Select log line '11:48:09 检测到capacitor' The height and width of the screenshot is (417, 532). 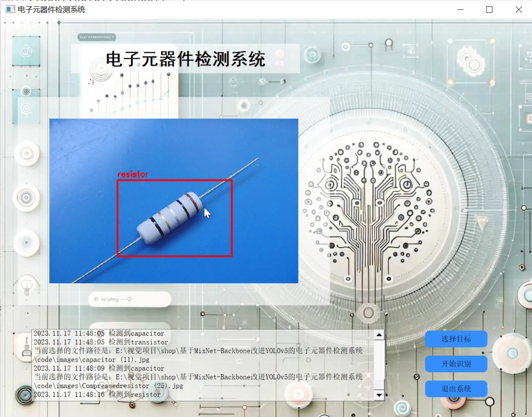(x=99, y=368)
